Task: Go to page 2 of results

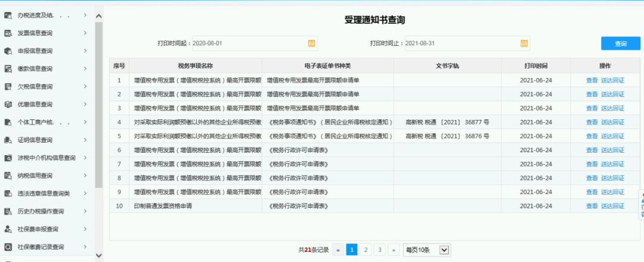Action: (366, 250)
